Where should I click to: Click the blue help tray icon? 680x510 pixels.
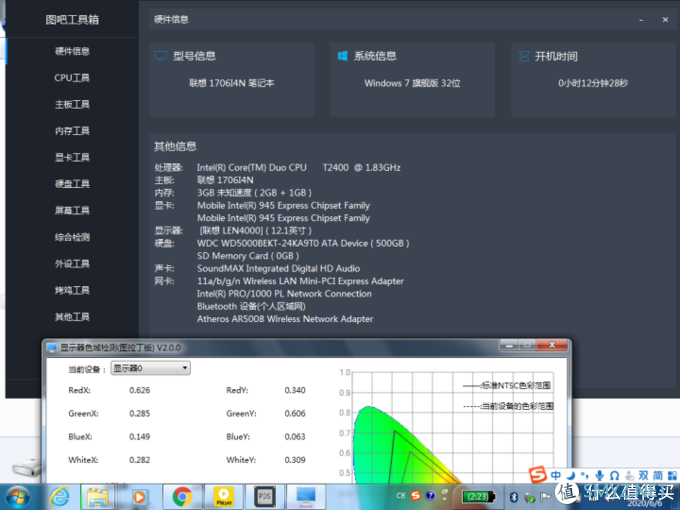tap(430, 495)
